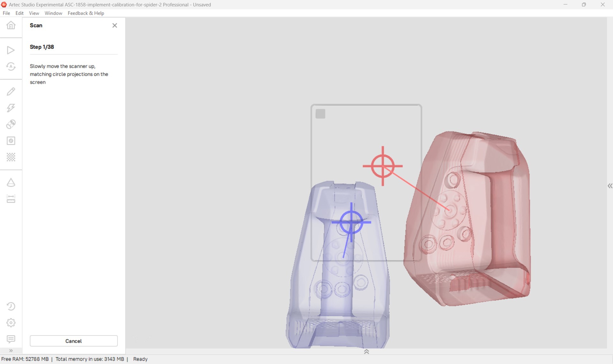Open the Autopilot icon in sidebar
Screen dimensions: 613x364
11,66
